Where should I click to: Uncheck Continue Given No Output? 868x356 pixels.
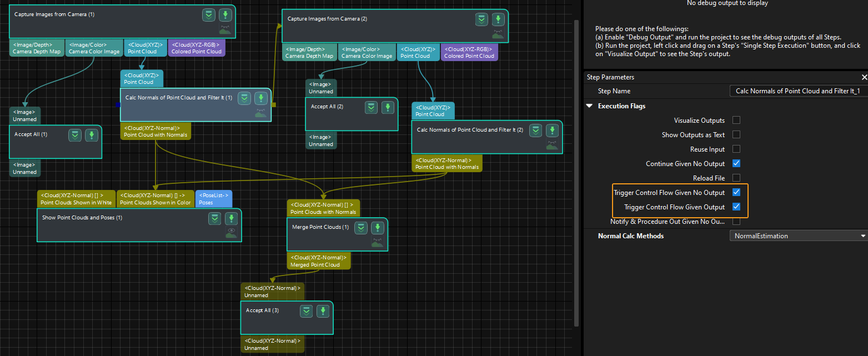click(736, 164)
